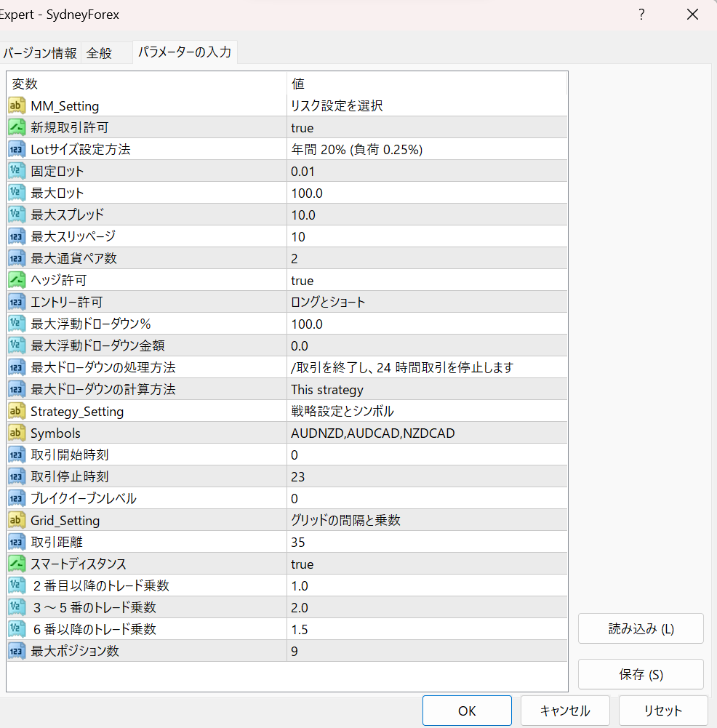Select the Strategy_Setting value 戦略設定とシンボル
Image resolution: width=717 pixels, height=728 pixels.
(427, 411)
